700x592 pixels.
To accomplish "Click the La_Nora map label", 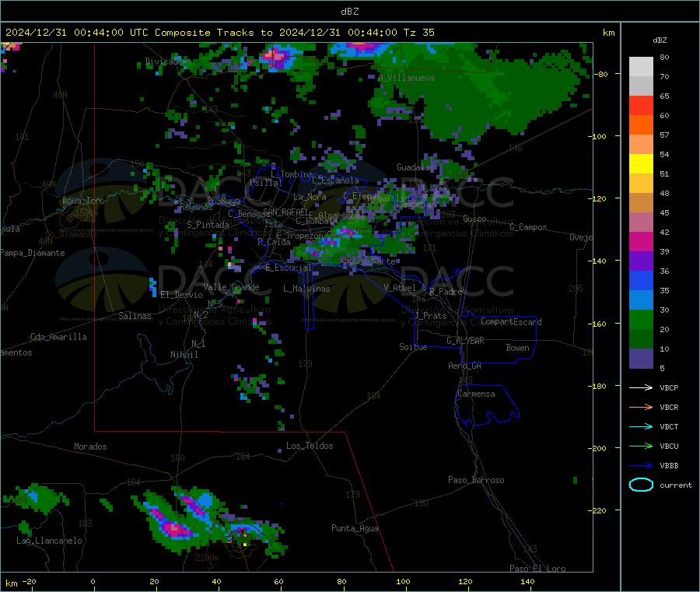I will pyautogui.click(x=310, y=197).
